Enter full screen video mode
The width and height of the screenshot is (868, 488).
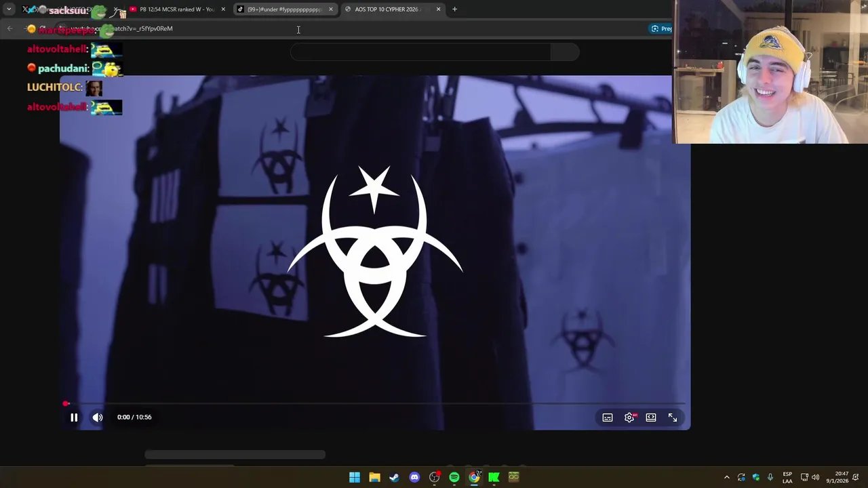pos(673,418)
